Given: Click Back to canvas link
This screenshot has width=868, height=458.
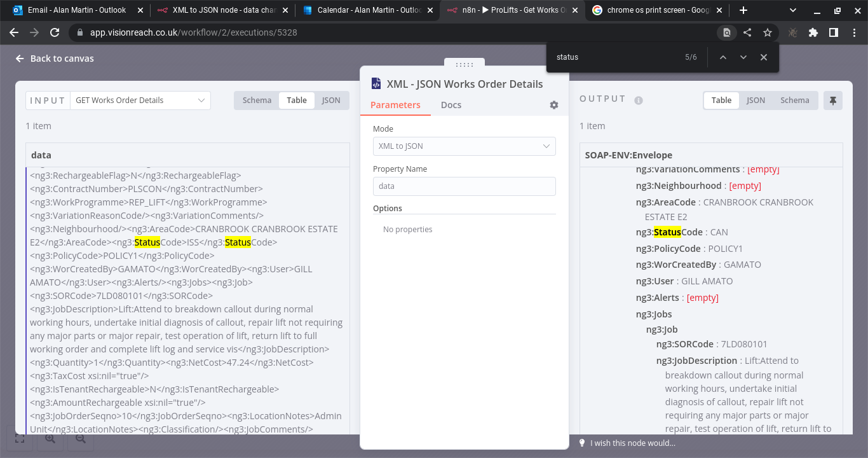Looking at the screenshot, I should [55, 59].
